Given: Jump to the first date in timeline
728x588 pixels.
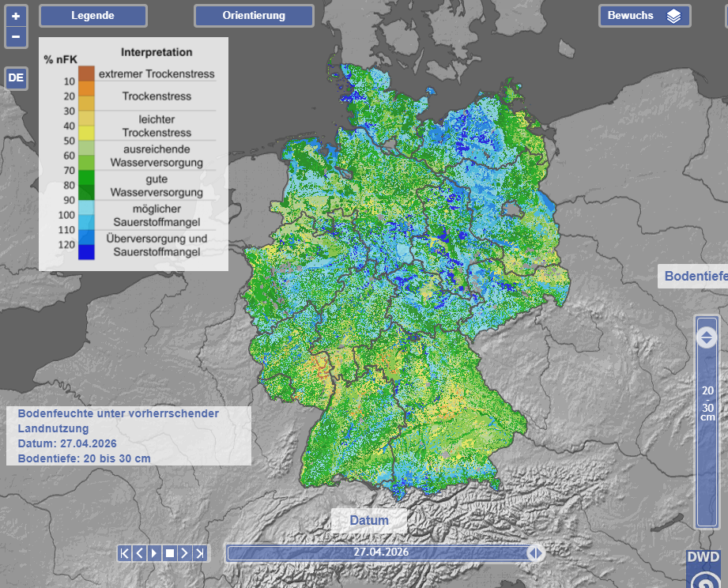Looking at the screenshot, I should pos(124,553).
